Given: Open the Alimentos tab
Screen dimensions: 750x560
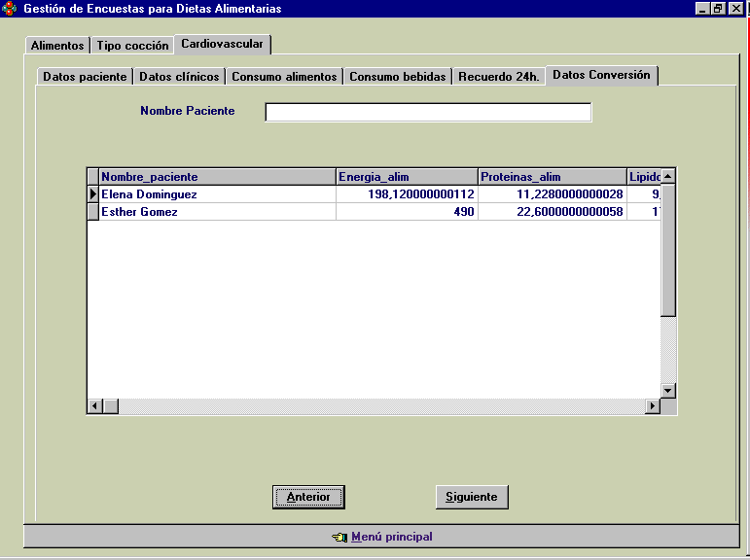Looking at the screenshot, I should (57, 46).
